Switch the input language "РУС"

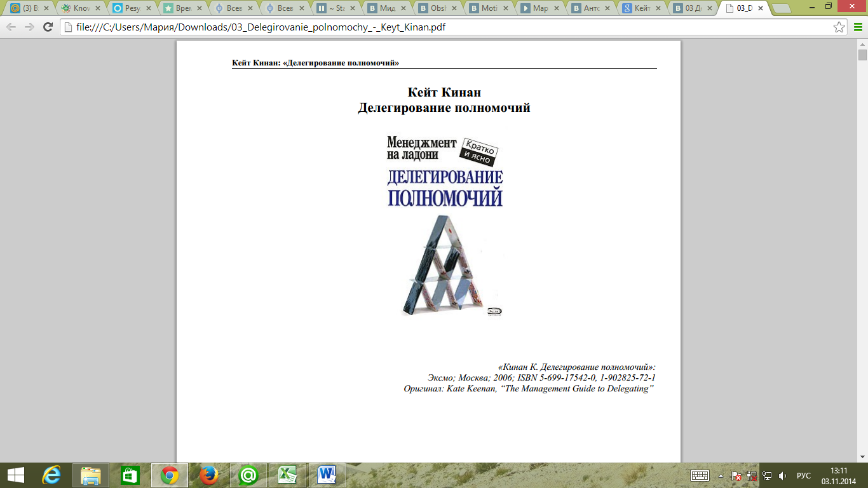click(x=804, y=475)
